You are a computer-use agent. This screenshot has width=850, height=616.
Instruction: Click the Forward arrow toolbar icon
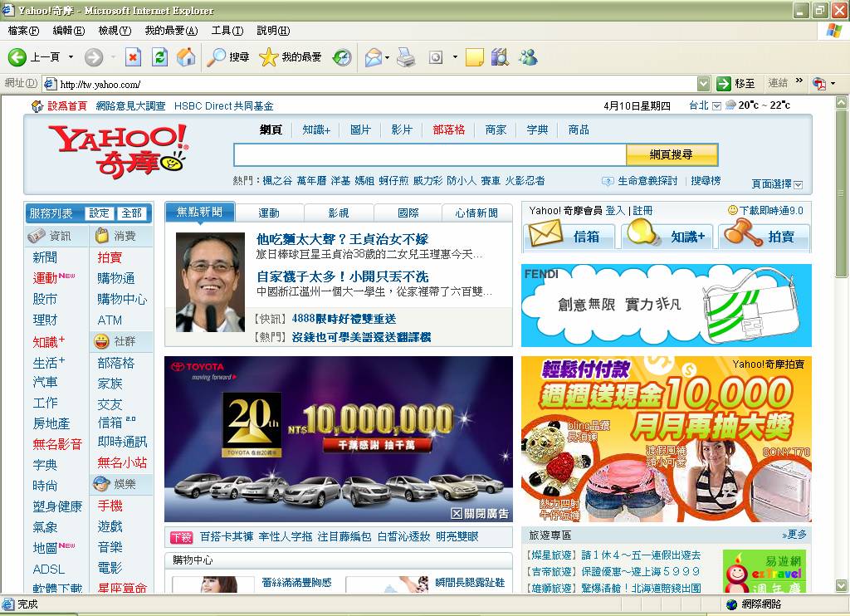click(94, 57)
